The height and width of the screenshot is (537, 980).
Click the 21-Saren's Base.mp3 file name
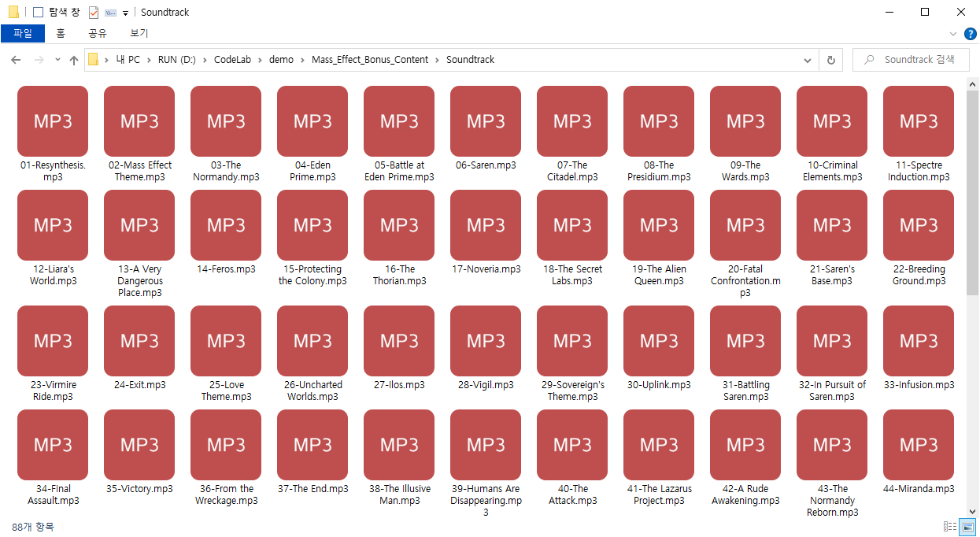pos(832,275)
